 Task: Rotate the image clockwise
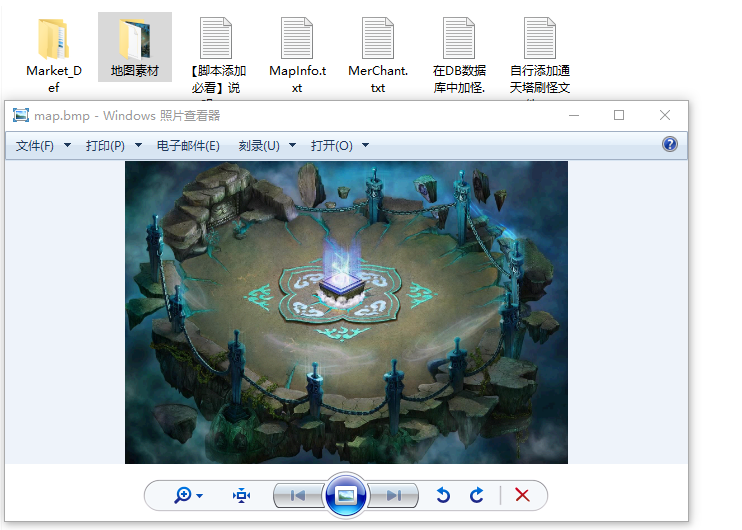477,495
